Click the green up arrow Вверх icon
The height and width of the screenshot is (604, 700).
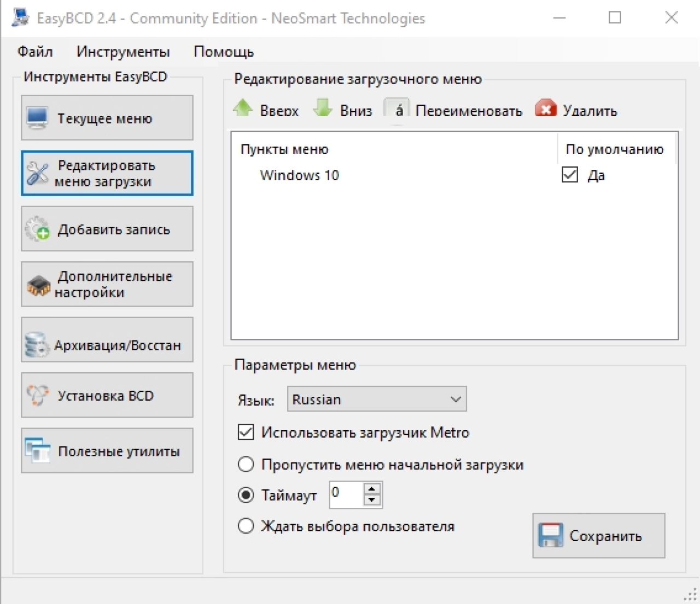243,108
